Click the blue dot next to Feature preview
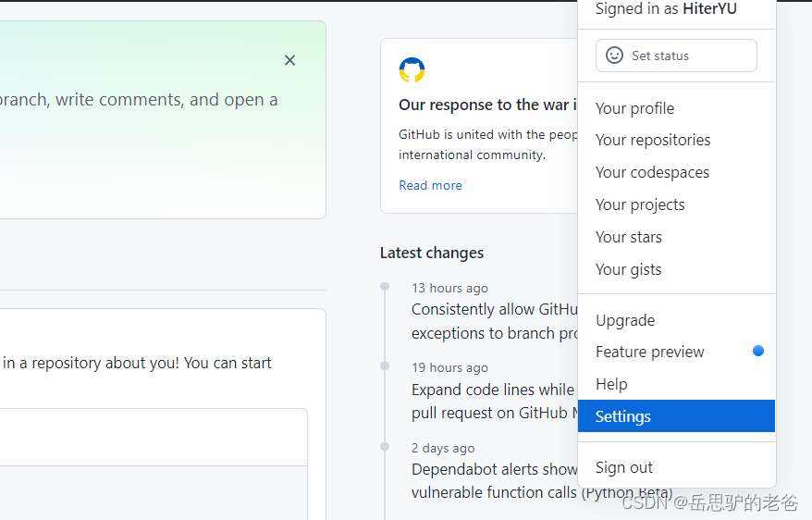The width and height of the screenshot is (812, 520). click(758, 352)
